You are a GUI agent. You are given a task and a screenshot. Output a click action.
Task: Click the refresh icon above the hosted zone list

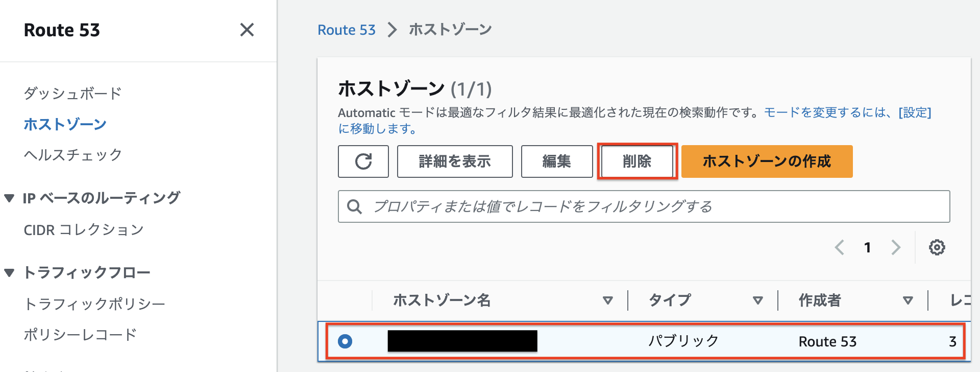pyautogui.click(x=363, y=161)
